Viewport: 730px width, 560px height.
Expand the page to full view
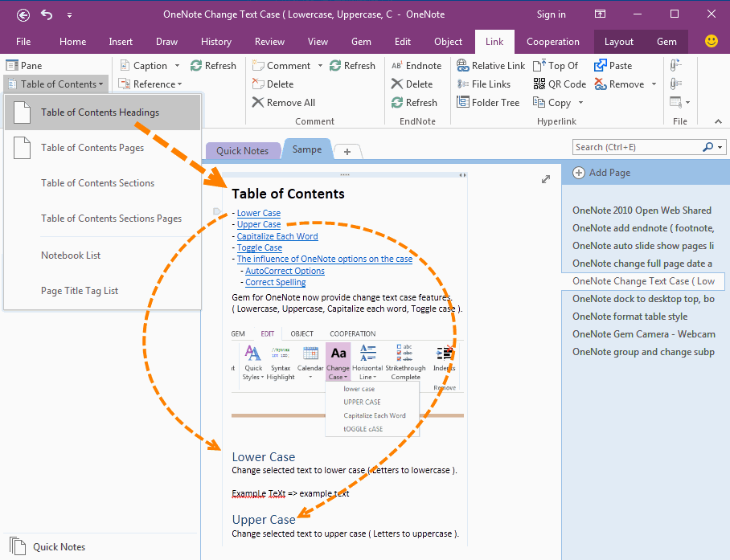point(546,179)
